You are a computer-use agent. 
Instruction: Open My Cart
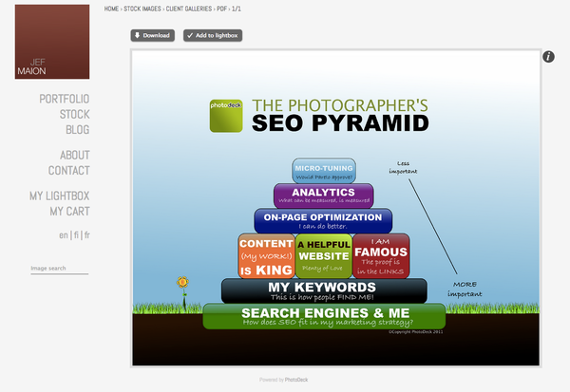[69, 211]
